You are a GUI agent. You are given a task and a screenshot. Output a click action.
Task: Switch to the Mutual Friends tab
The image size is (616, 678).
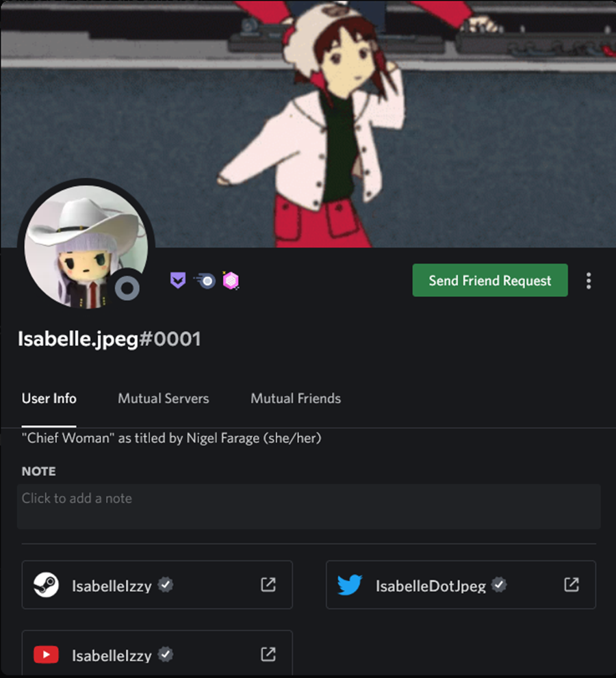(296, 398)
